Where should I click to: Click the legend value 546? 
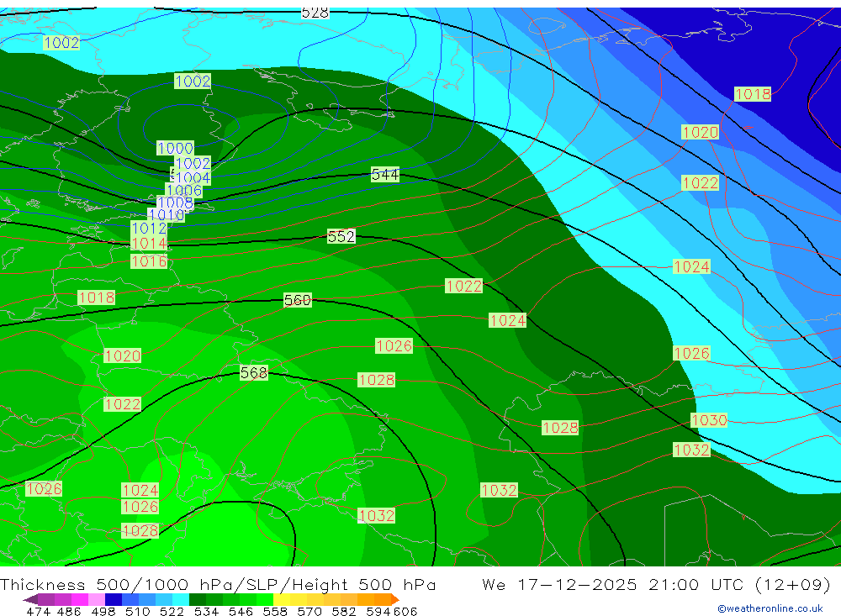pyautogui.click(x=241, y=611)
